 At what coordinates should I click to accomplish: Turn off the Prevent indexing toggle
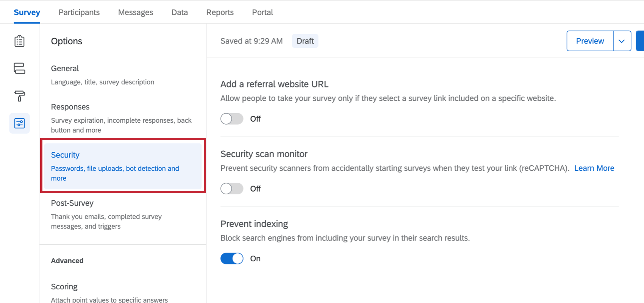[232, 259]
